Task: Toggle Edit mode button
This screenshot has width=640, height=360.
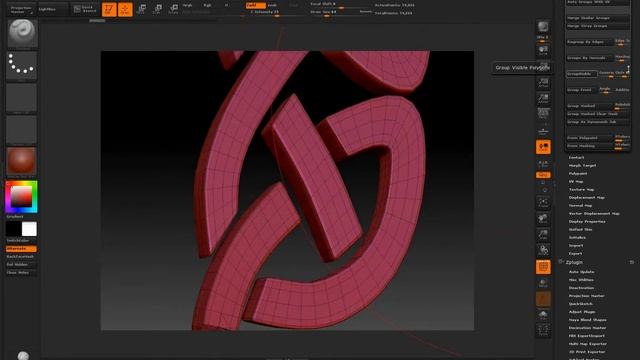Action: [109, 9]
